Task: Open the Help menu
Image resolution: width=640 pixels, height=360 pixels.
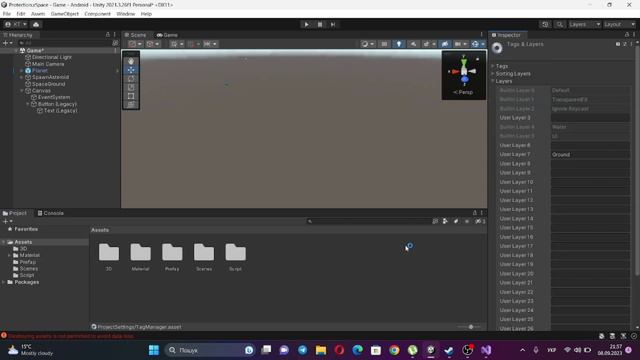Action: coord(146,14)
